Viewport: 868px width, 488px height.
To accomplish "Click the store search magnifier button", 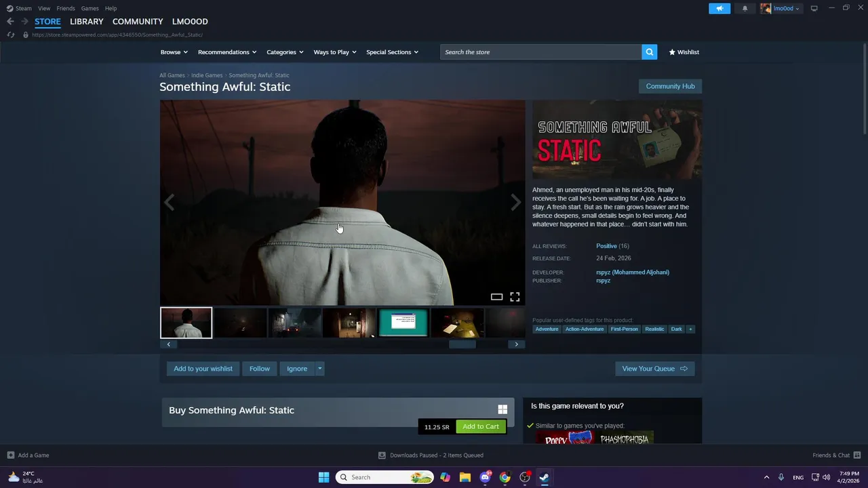I will click(x=649, y=52).
